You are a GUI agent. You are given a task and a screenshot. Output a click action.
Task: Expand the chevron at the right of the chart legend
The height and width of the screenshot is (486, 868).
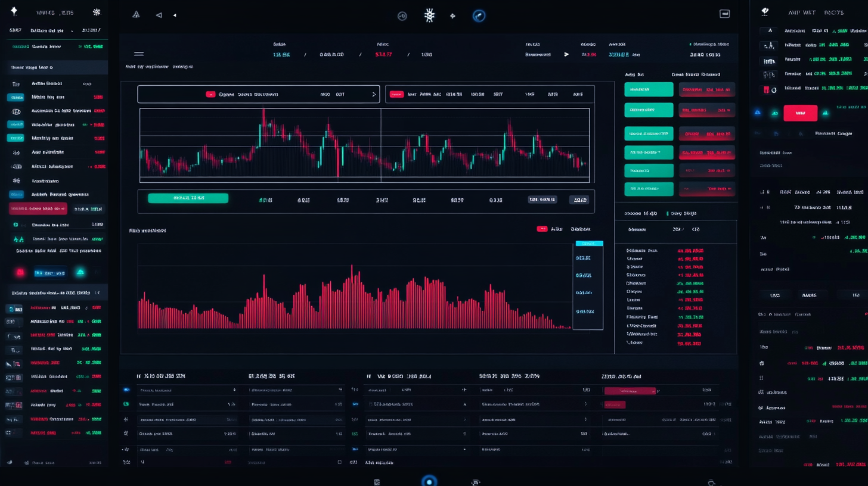tap(374, 94)
